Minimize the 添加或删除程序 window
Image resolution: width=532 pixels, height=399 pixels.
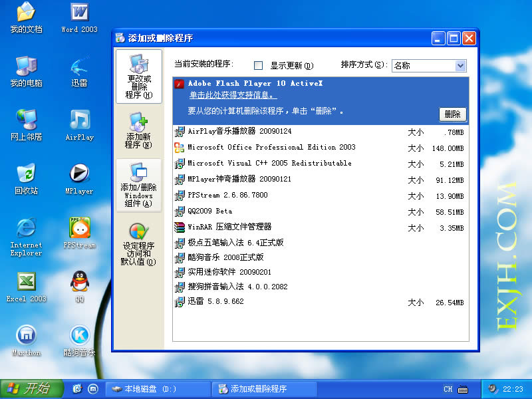pyautogui.click(x=438, y=39)
